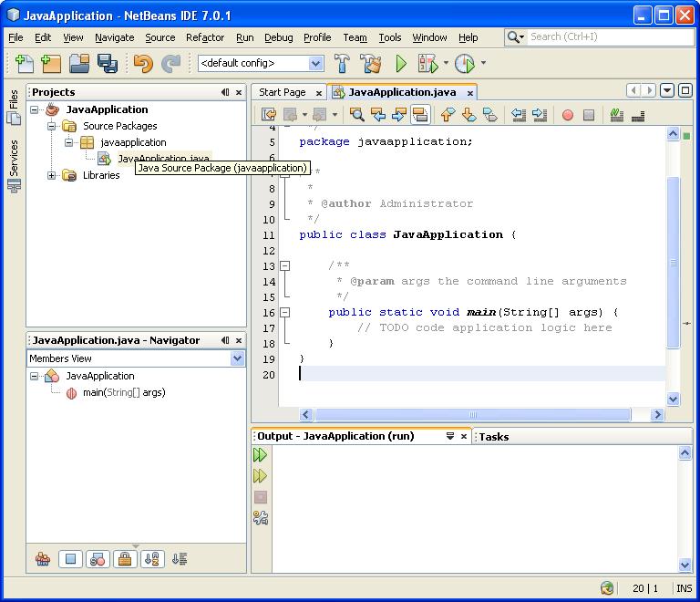
Task: Maximize the editor window button
Action: click(x=685, y=90)
